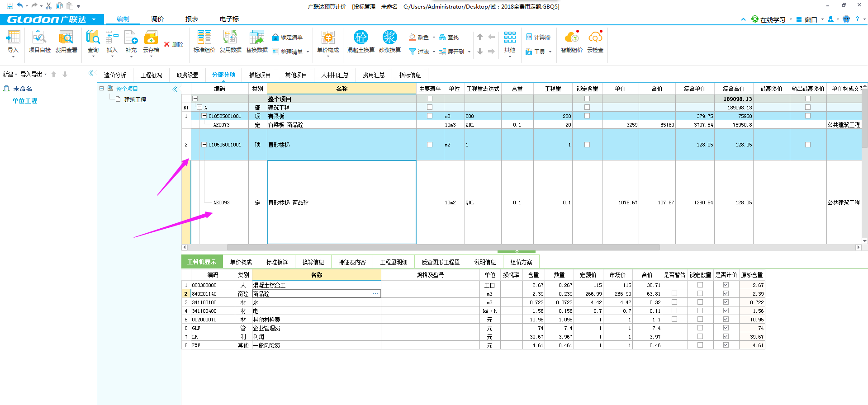
Task: Select 建筑工程 tree item
Action: click(x=135, y=99)
